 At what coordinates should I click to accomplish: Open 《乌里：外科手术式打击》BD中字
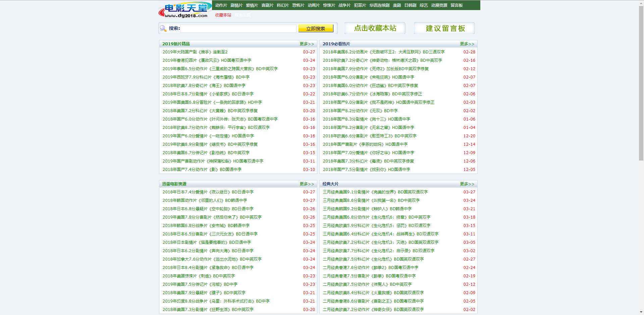(216, 301)
